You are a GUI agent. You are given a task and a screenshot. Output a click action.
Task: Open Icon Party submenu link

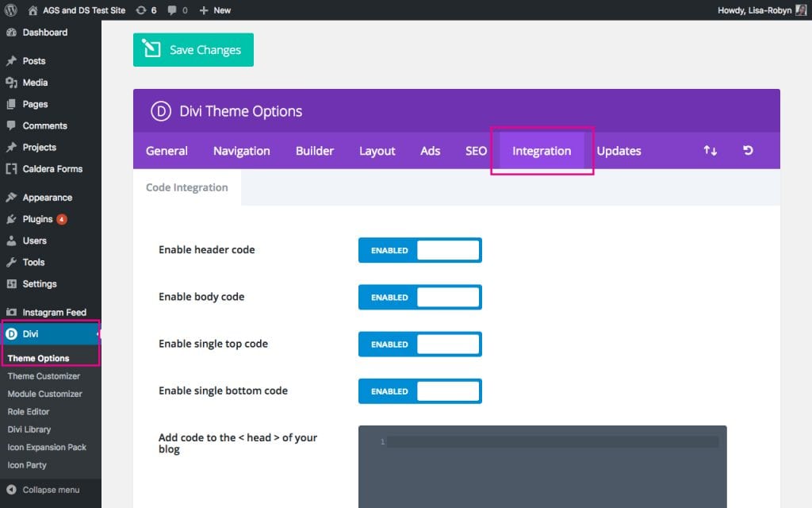click(x=27, y=465)
